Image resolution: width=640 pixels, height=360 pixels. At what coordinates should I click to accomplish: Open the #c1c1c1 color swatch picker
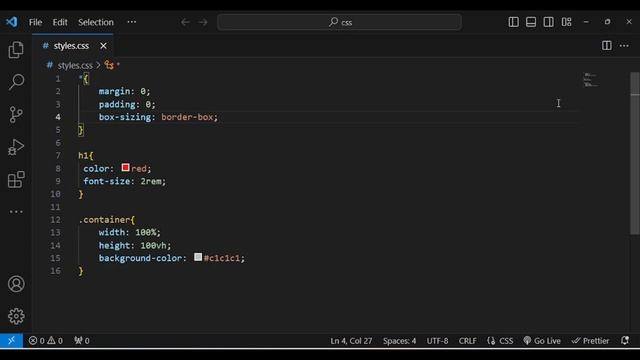point(198,257)
